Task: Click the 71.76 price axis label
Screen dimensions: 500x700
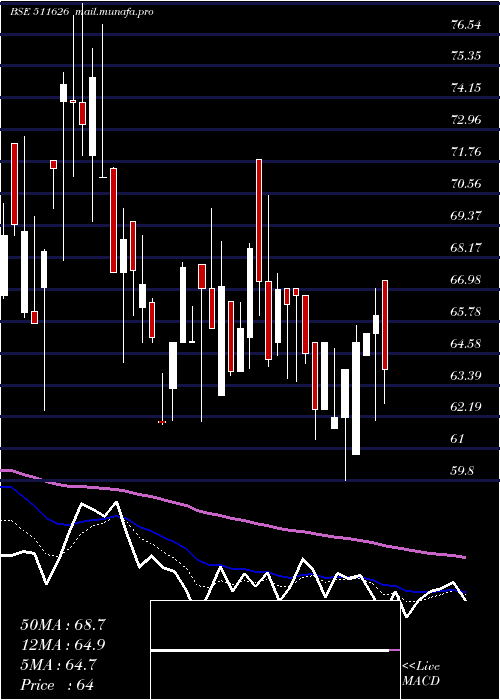Action: point(466,152)
